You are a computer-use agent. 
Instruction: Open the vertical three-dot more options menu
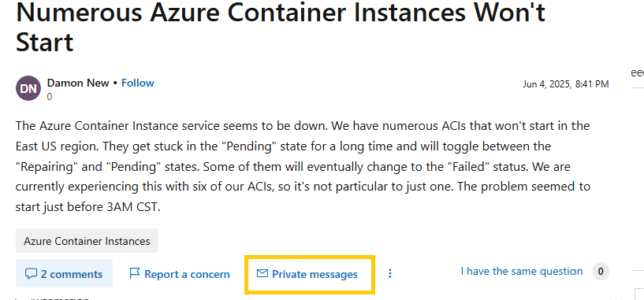[x=389, y=273]
